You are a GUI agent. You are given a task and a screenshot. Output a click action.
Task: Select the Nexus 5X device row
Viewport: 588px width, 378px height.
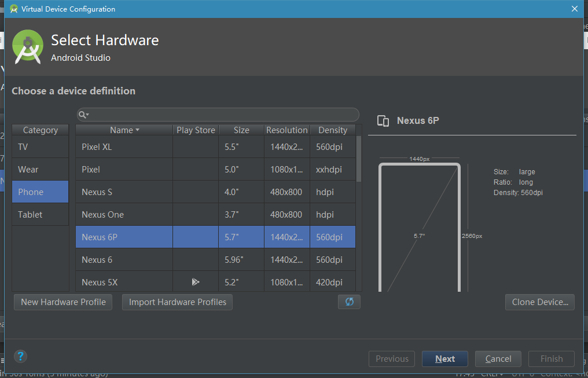216,281
